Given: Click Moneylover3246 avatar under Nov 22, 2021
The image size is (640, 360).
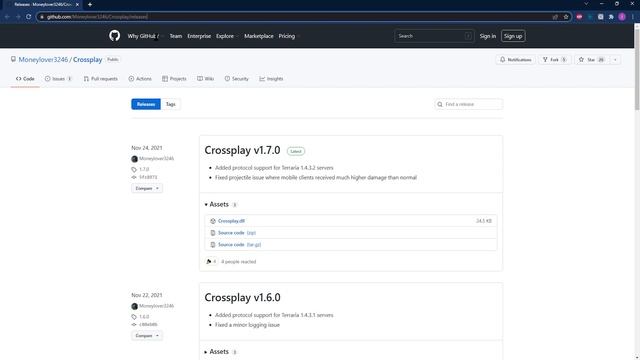Looking at the screenshot, I should pyautogui.click(x=135, y=306).
